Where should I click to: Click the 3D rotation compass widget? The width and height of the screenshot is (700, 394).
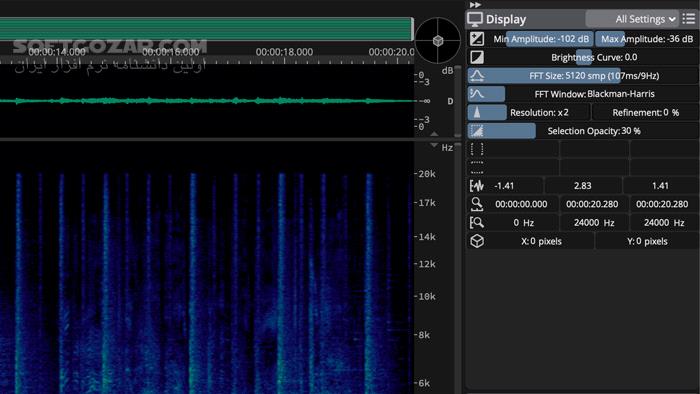pyautogui.click(x=438, y=41)
